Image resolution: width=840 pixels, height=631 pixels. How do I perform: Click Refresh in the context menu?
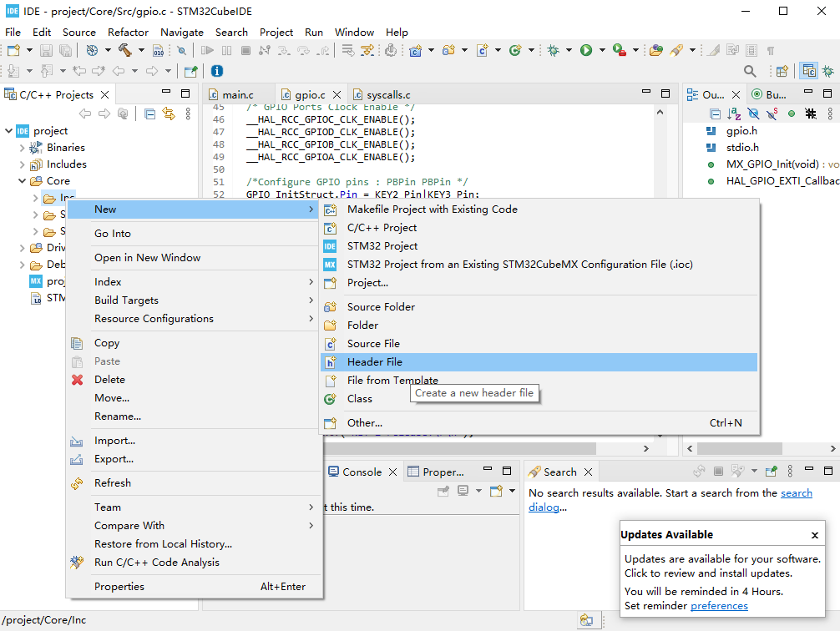pyautogui.click(x=194, y=483)
